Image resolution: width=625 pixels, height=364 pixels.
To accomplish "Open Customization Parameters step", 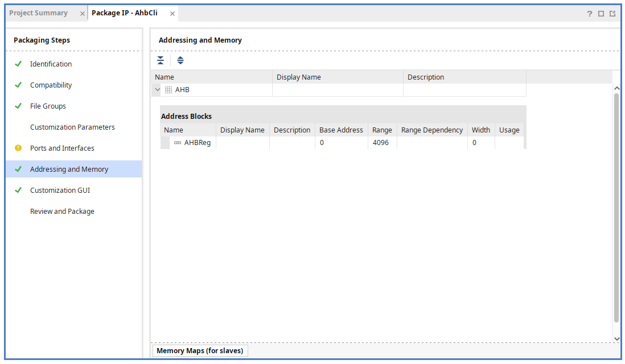I will [72, 127].
